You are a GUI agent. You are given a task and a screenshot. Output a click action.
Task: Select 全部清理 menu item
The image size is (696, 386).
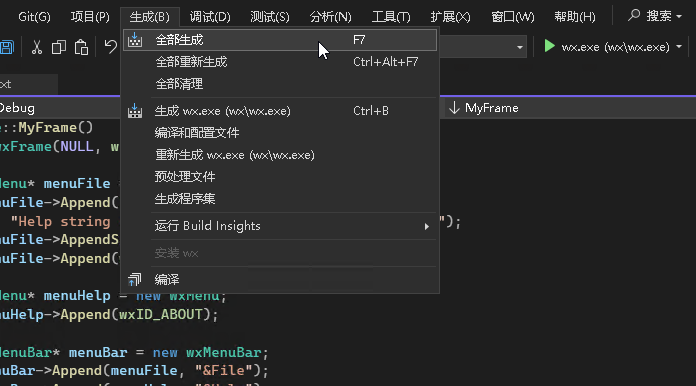pyautogui.click(x=280, y=84)
